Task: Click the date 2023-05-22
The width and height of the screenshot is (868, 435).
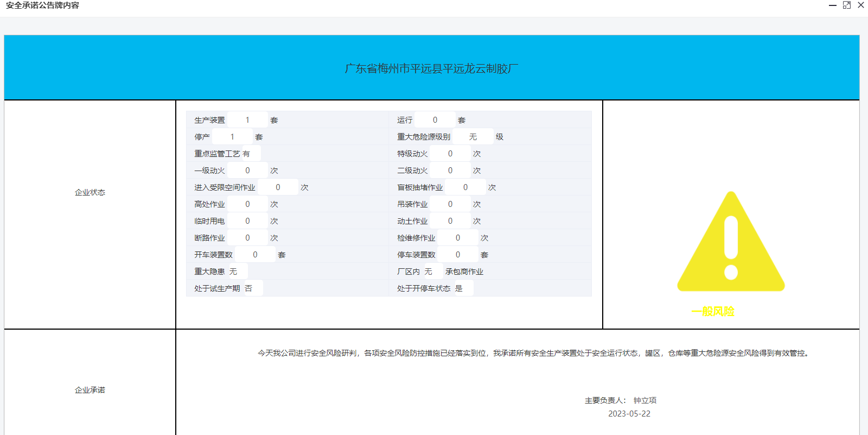Action: 629,414
